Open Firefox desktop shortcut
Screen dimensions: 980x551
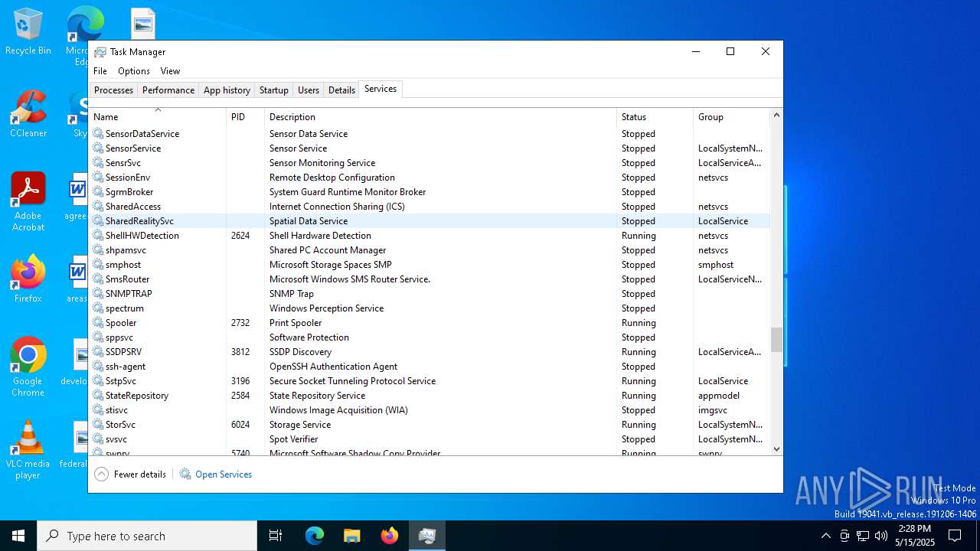tap(28, 279)
